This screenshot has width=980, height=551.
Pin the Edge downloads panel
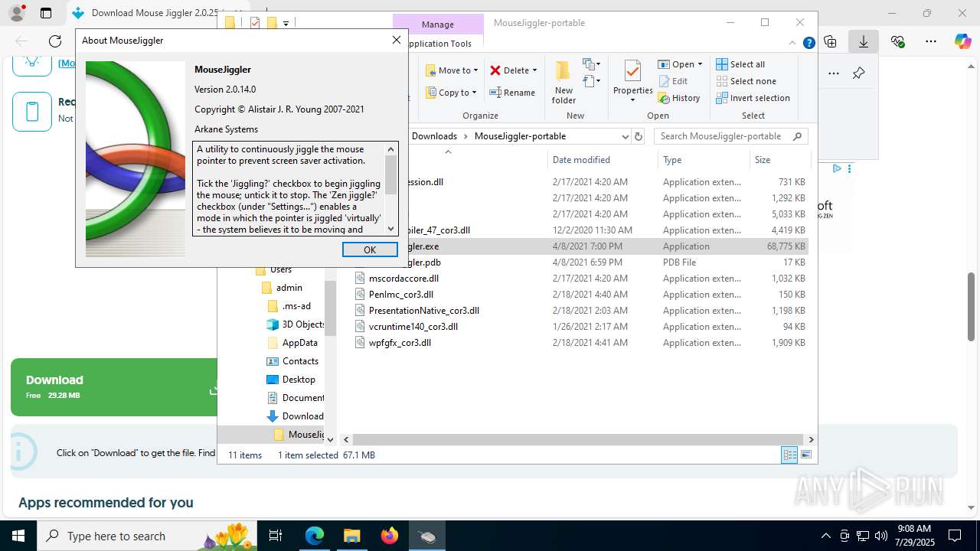(x=858, y=73)
